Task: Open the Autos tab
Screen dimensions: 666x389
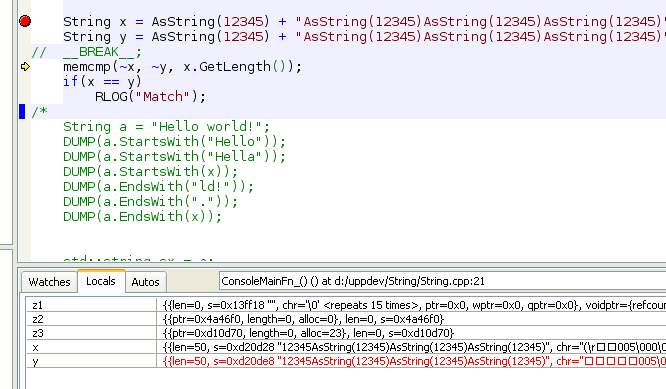Action: 145,282
